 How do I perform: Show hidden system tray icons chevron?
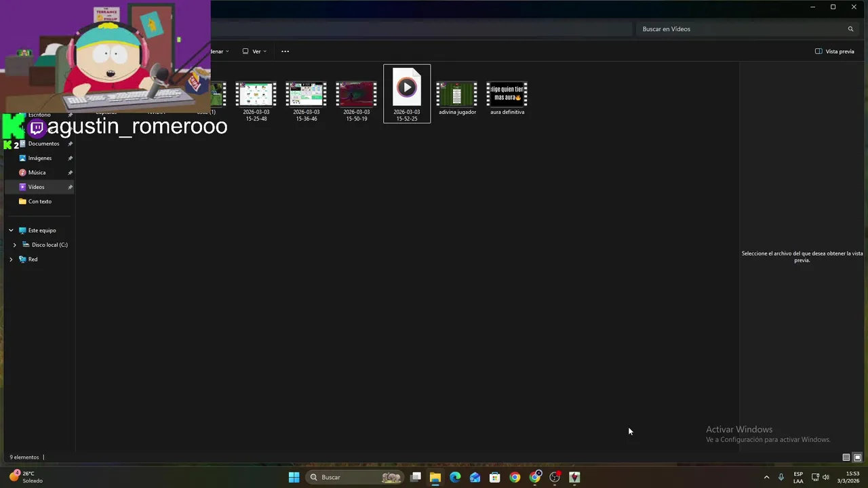(767, 477)
